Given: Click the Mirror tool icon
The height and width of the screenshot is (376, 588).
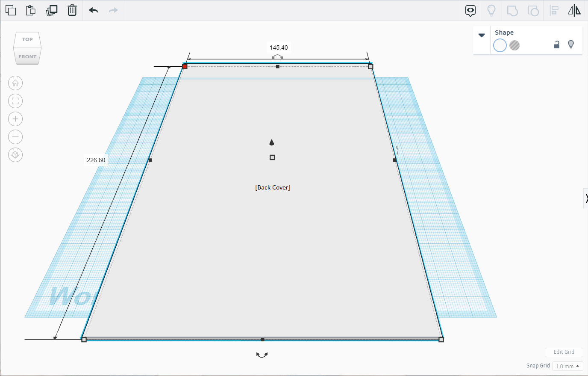Looking at the screenshot, I should (574, 11).
